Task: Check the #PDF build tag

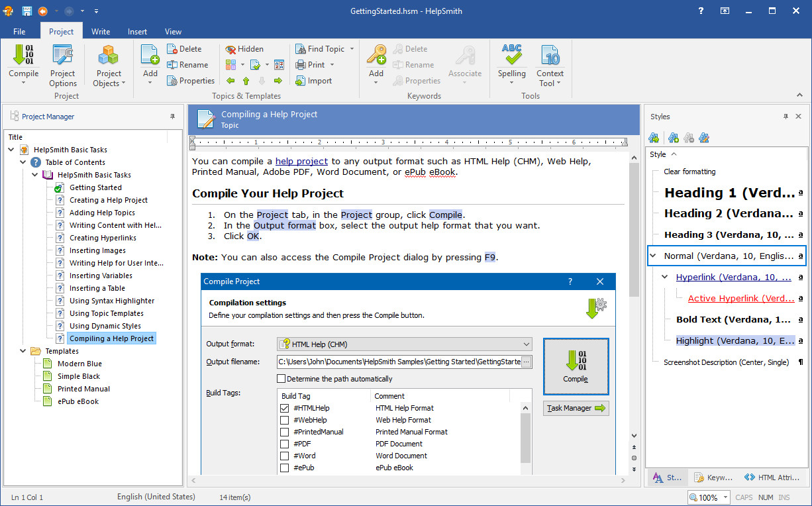Action: pos(284,444)
